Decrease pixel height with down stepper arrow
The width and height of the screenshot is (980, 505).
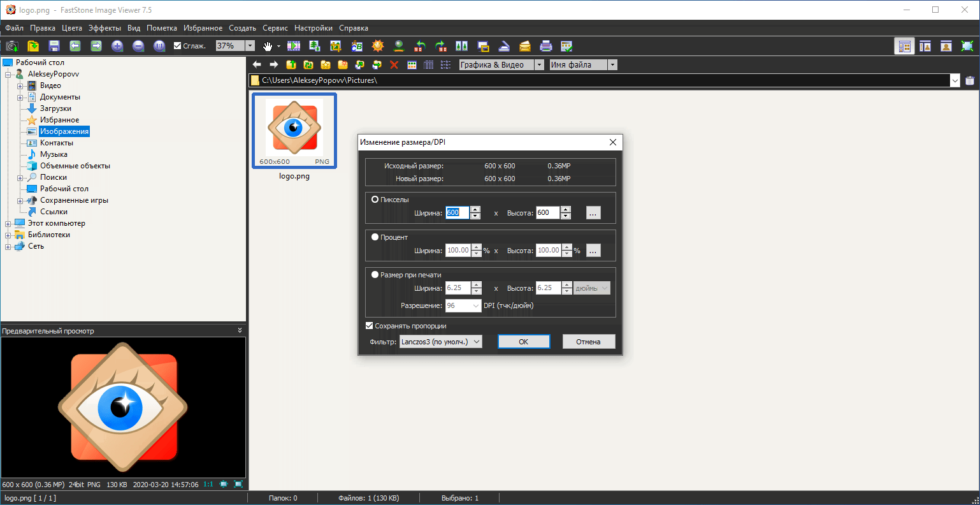click(566, 216)
